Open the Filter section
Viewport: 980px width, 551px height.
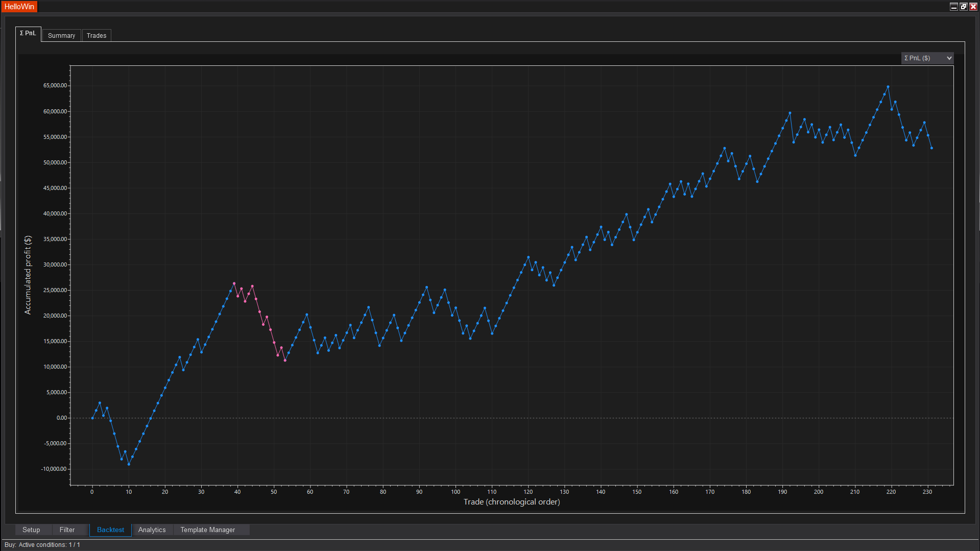[x=67, y=530]
